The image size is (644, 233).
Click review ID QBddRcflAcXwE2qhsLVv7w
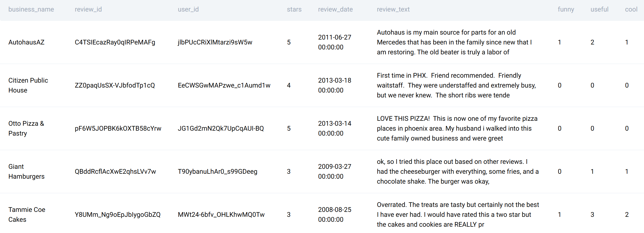(115, 172)
